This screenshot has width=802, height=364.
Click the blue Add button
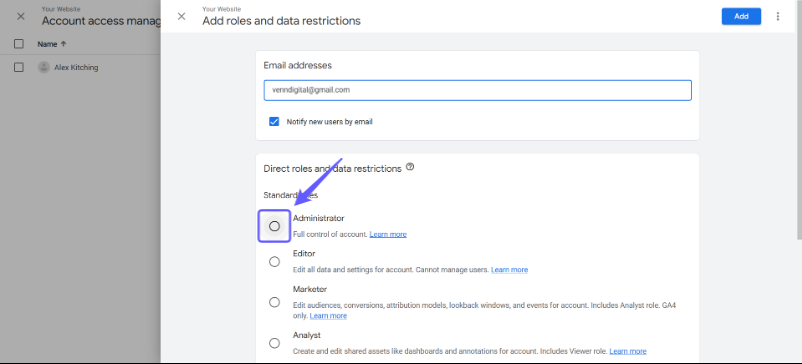pyautogui.click(x=741, y=16)
